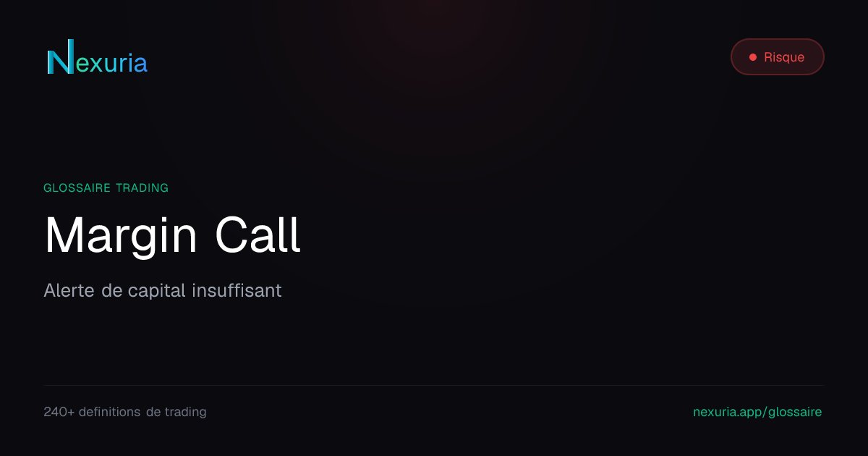The image size is (868, 456).
Task: Select the Risque category badge
Action: pos(778,56)
